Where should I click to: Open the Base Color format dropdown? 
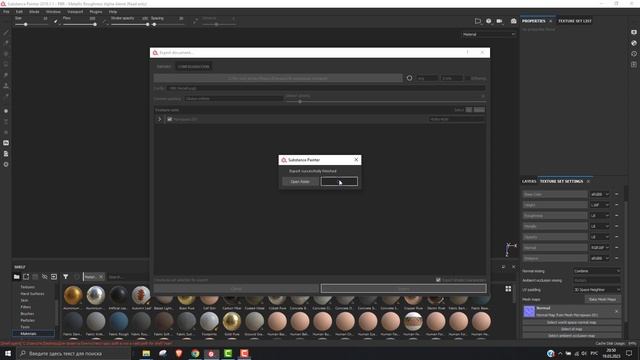[600, 194]
